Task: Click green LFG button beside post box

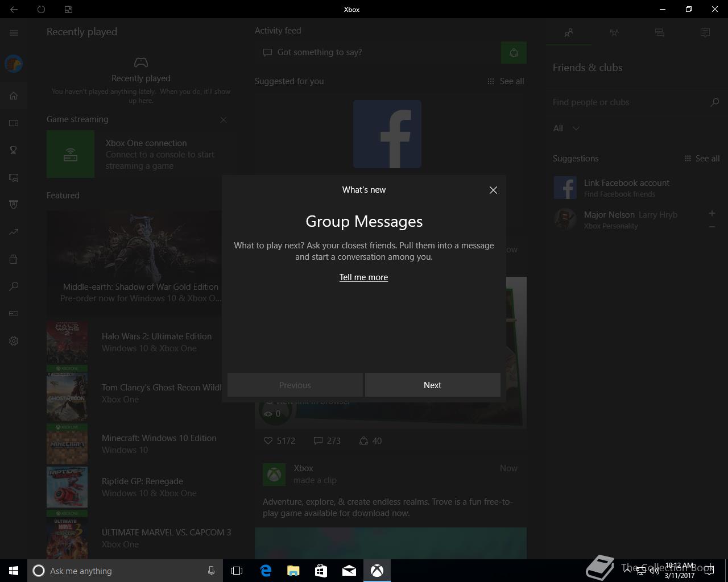Action: point(514,53)
